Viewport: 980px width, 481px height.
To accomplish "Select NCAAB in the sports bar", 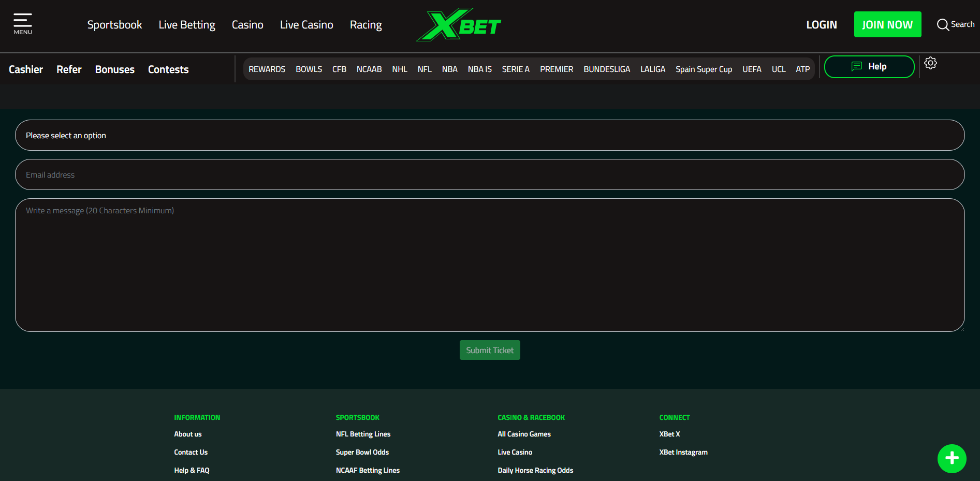I will (x=369, y=69).
